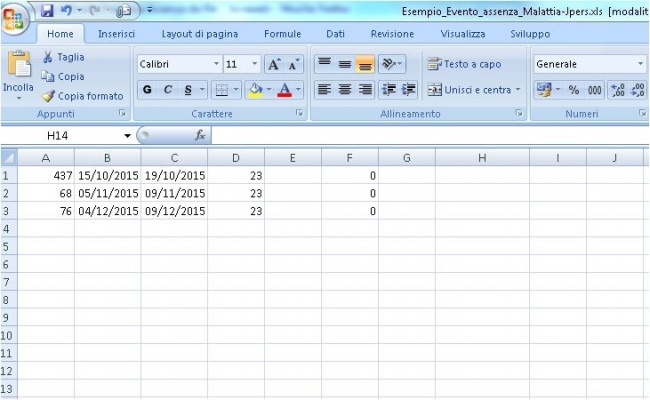650x400 pixels.
Task: Enable Testo a capo wrap text
Action: tap(464, 64)
